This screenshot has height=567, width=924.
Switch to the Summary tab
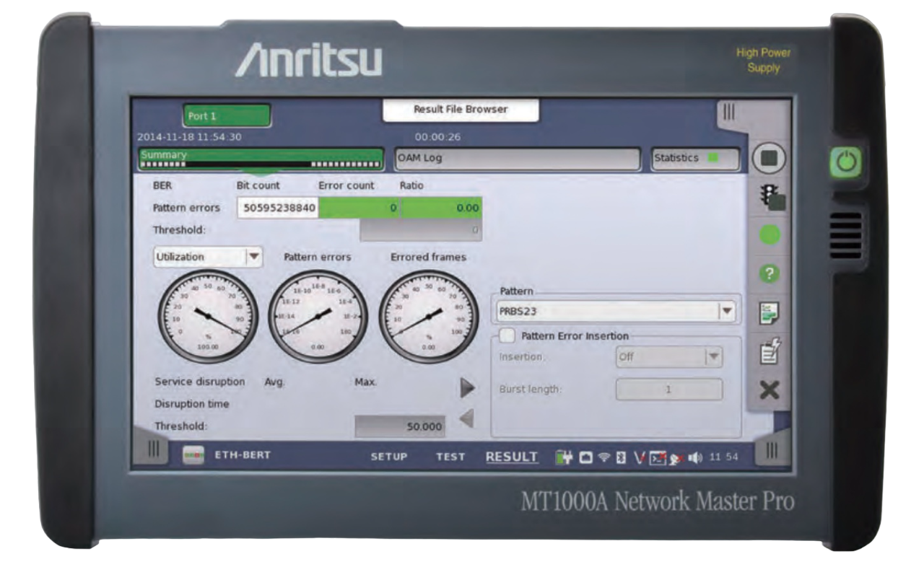[261, 159]
